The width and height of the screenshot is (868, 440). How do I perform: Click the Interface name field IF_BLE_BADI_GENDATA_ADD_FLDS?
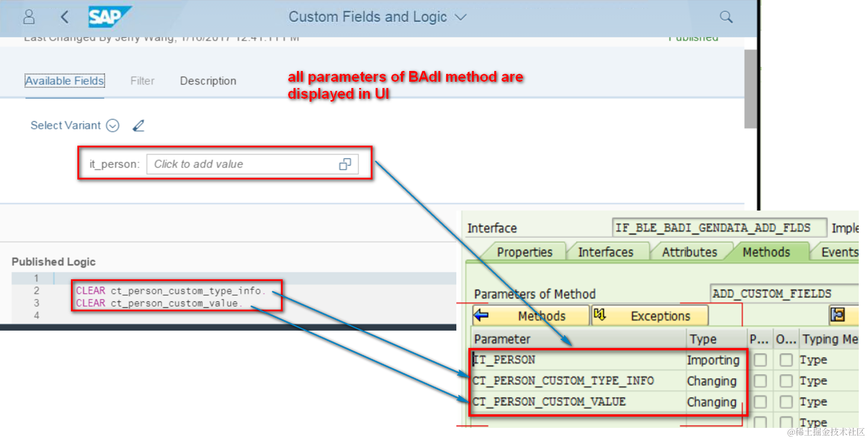tap(719, 228)
